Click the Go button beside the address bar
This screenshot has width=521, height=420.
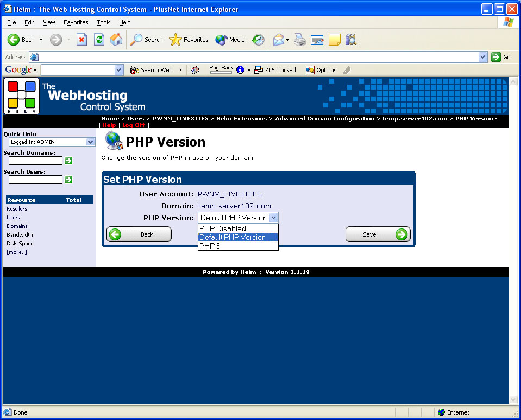(501, 57)
